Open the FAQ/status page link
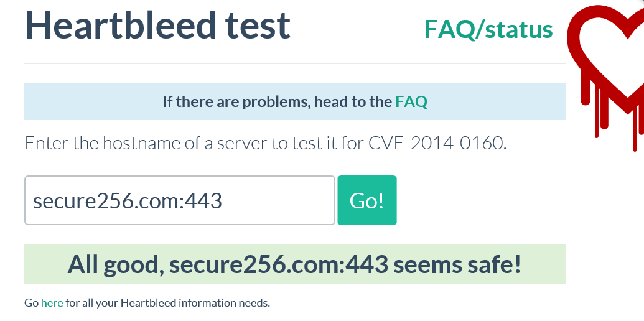This screenshot has width=644, height=321. click(x=488, y=30)
